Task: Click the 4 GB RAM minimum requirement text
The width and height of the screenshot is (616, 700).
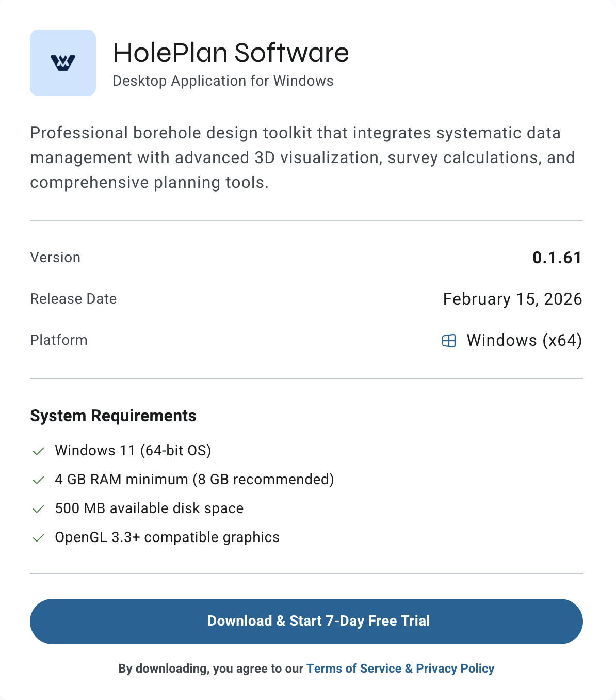Action: [x=194, y=480]
